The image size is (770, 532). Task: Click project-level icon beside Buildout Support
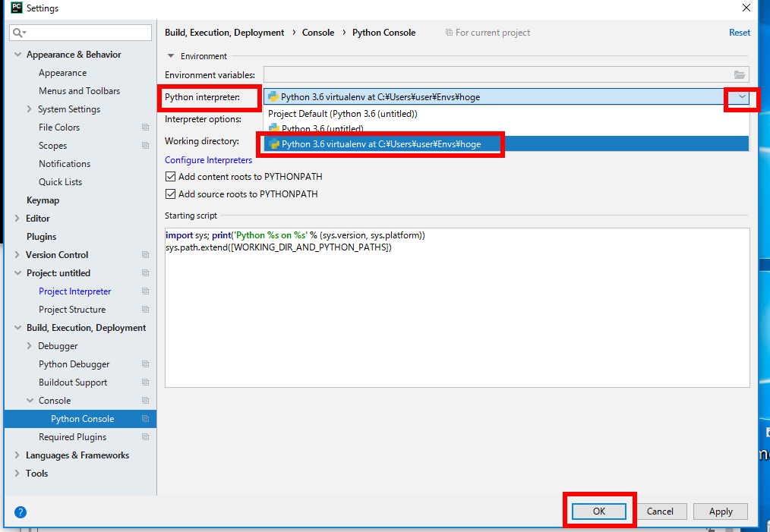tap(145, 382)
